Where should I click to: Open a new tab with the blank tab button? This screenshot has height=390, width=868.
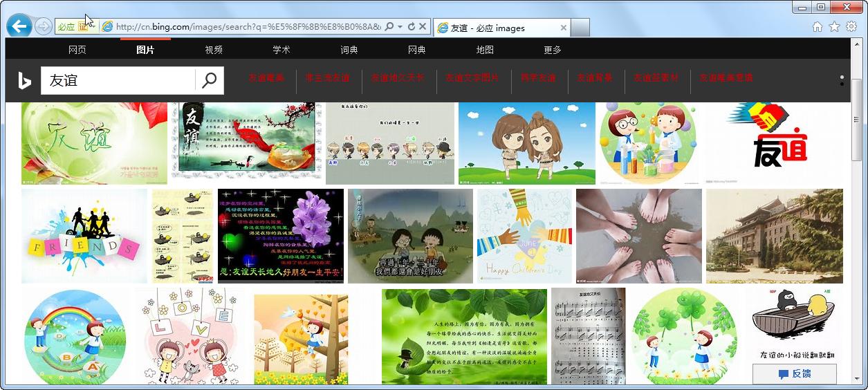point(580,28)
